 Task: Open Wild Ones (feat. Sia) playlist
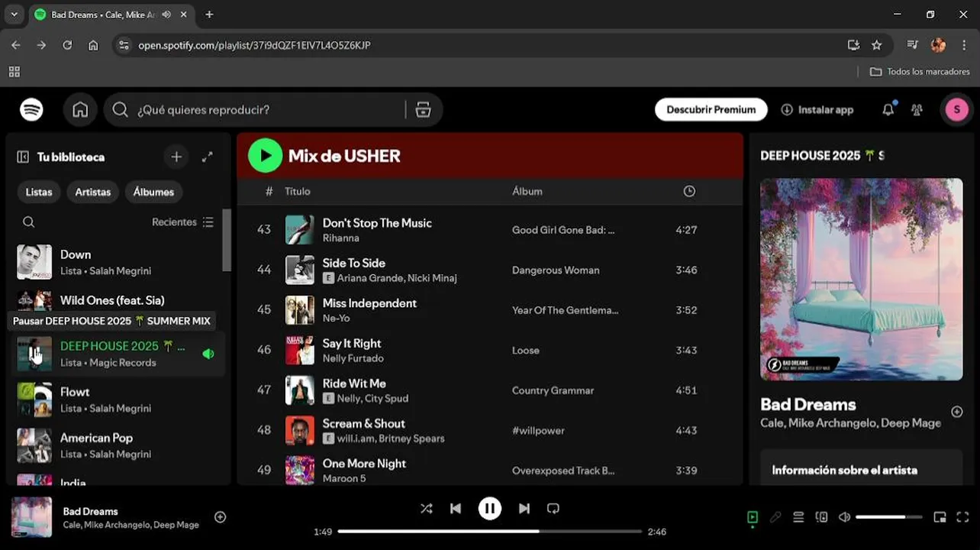(x=120, y=300)
